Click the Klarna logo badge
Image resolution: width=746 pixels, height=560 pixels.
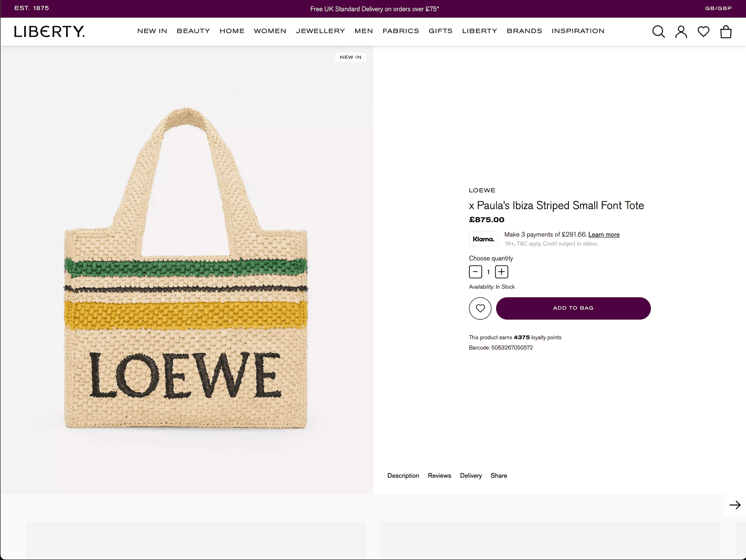(x=483, y=239)
